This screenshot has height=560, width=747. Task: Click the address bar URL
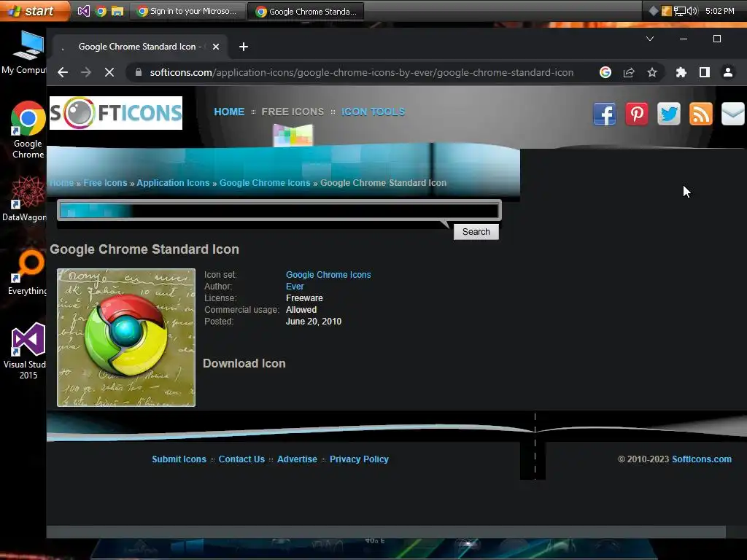click(362, 72)
